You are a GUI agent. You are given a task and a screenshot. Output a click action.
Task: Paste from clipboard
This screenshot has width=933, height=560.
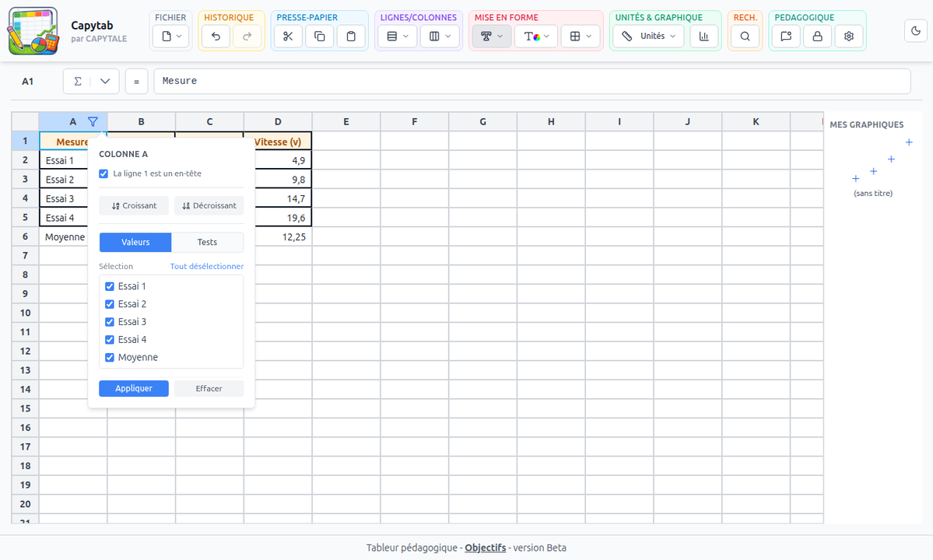[x=351, y=37]
